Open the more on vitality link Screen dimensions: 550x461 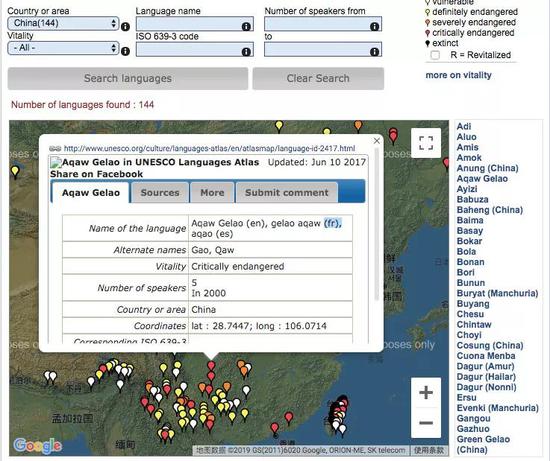coord(458,75)
